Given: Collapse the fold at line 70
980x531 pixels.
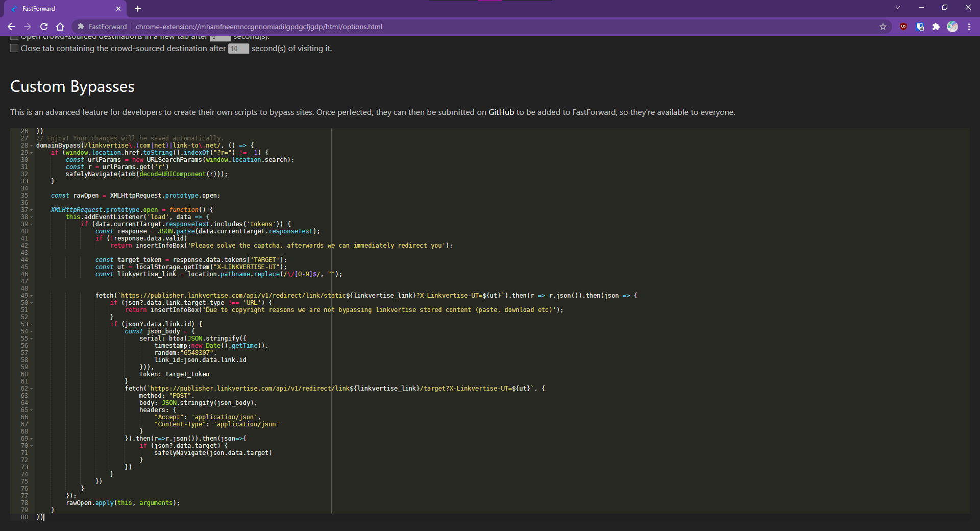Looking at the screenshot, I should tap(32, 446).
